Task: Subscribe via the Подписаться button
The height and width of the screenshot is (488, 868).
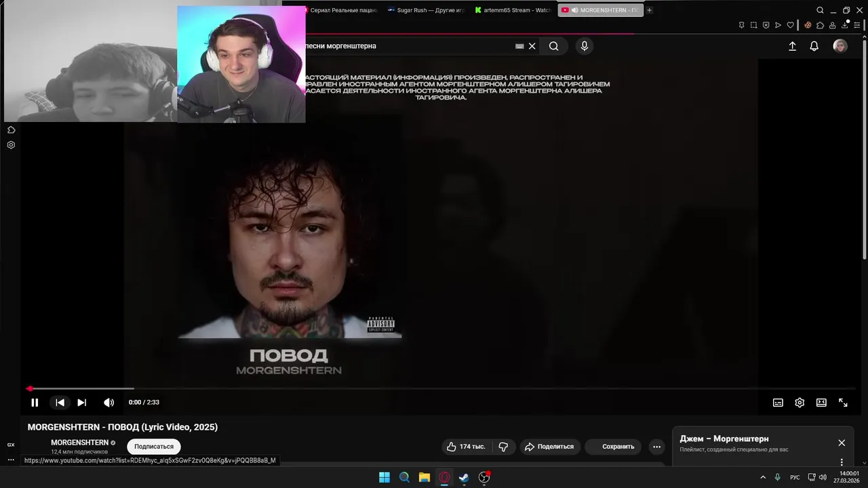Action: 154,447
